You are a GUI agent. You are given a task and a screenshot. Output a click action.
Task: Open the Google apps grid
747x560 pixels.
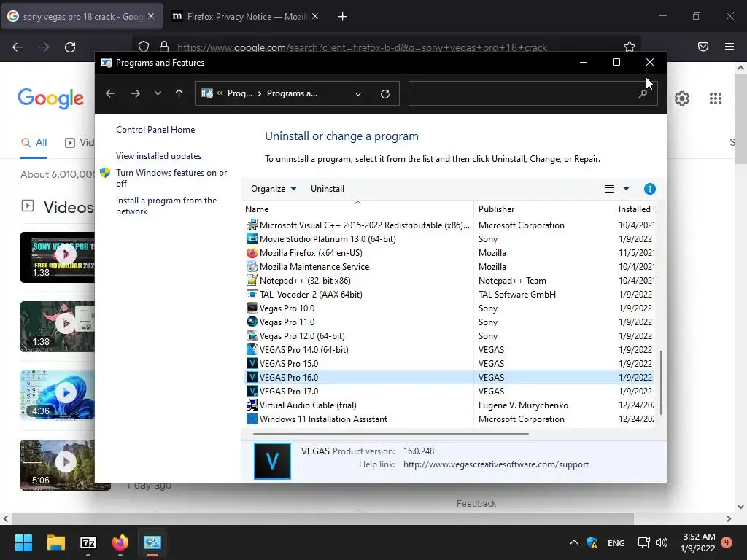[716, 98]
